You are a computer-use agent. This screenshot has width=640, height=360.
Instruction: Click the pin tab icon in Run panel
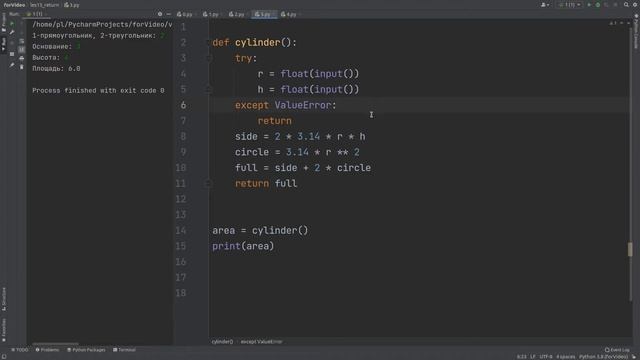pos(12,65)
